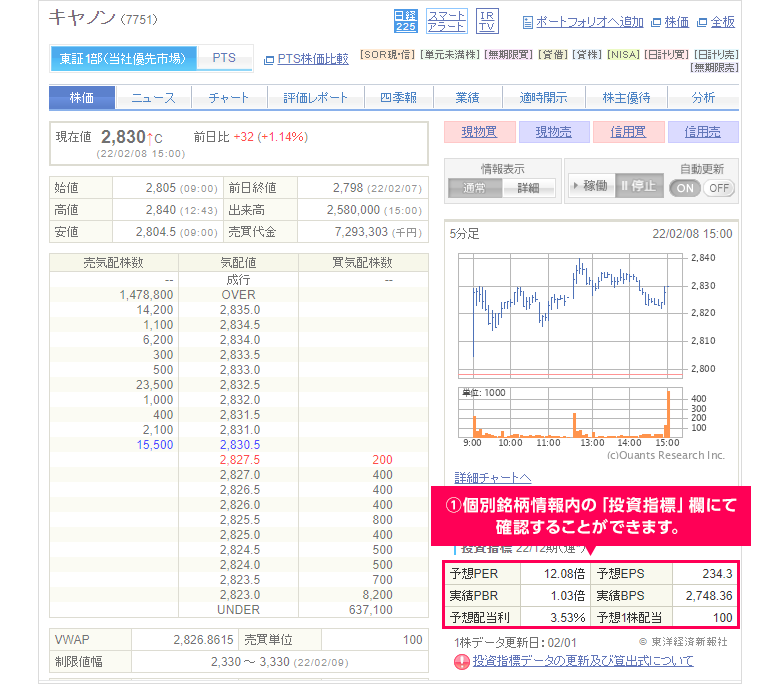Click the 現物売 order button

tap(554, 132)
